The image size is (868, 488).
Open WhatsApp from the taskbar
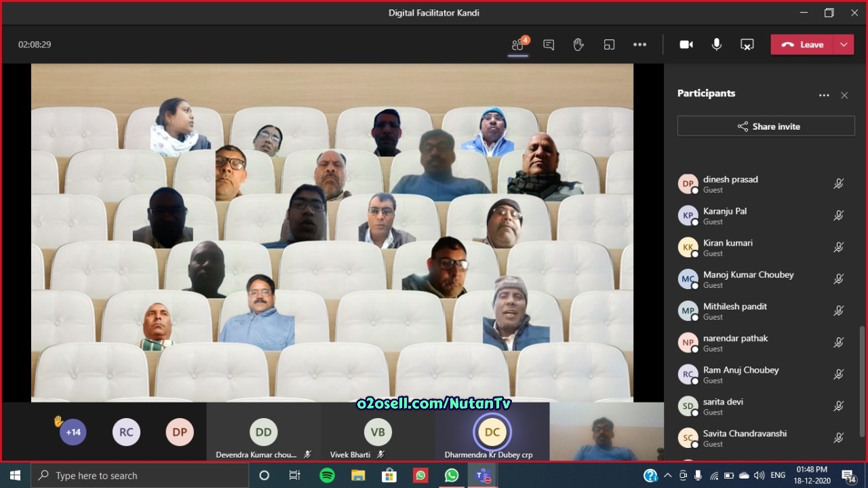(452, 476)
